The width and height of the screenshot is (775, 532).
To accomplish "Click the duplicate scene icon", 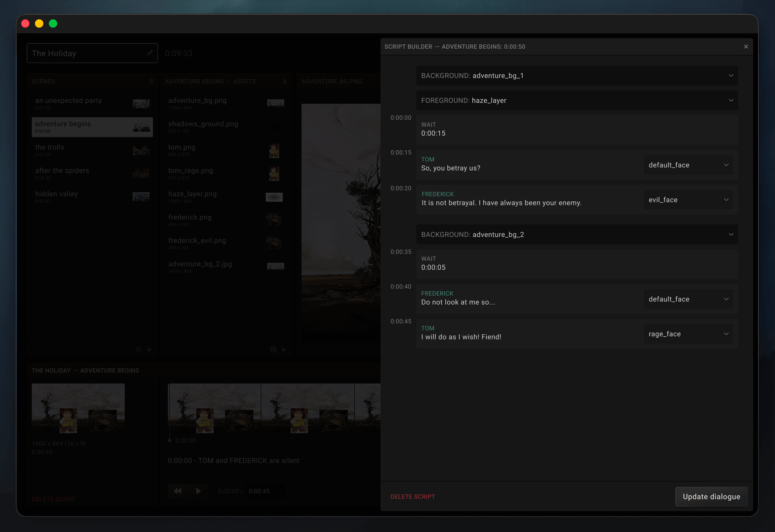I will pos(139,349).
